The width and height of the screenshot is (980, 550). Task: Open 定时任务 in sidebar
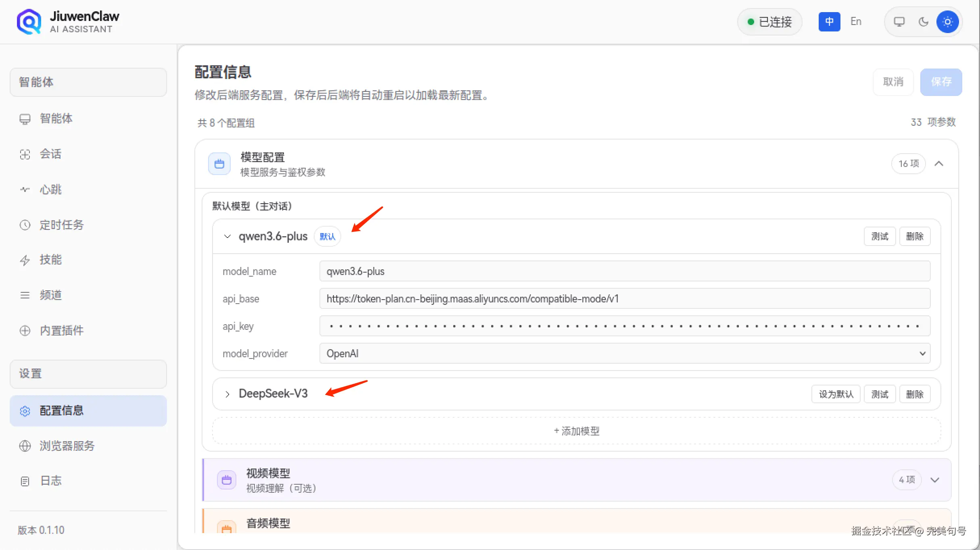click(x=88, y=225)
